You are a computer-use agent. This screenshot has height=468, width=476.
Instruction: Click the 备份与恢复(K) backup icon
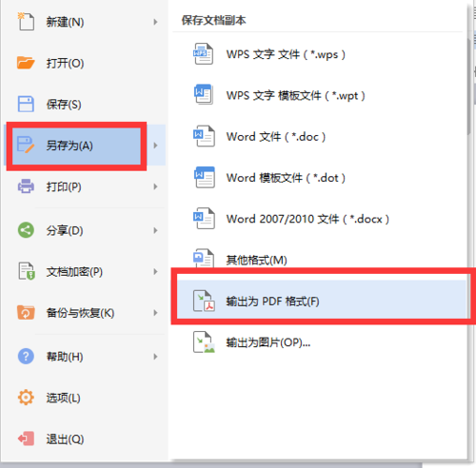coord(26,312)
